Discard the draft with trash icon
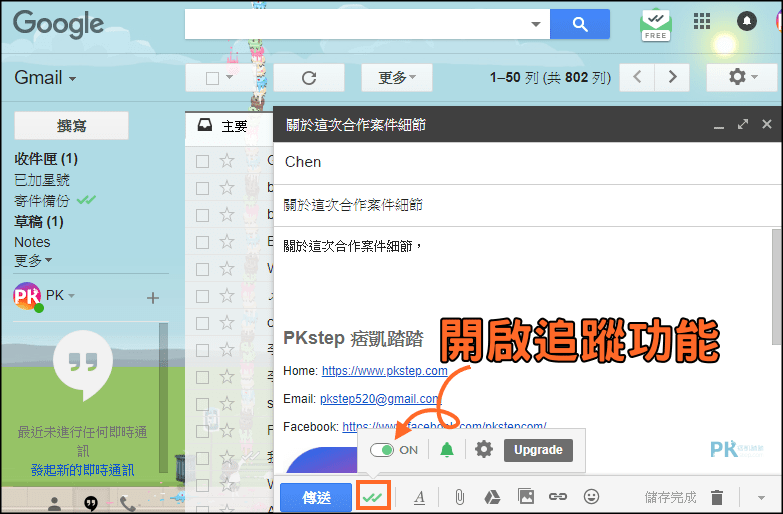Viewport: 783px width, 514px height. [x=717, y=497]
